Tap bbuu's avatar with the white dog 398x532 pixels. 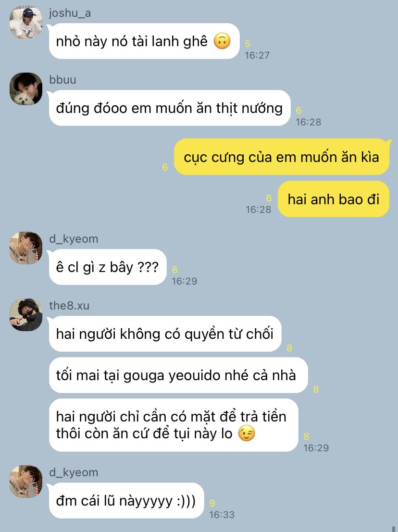coord(26,89)
